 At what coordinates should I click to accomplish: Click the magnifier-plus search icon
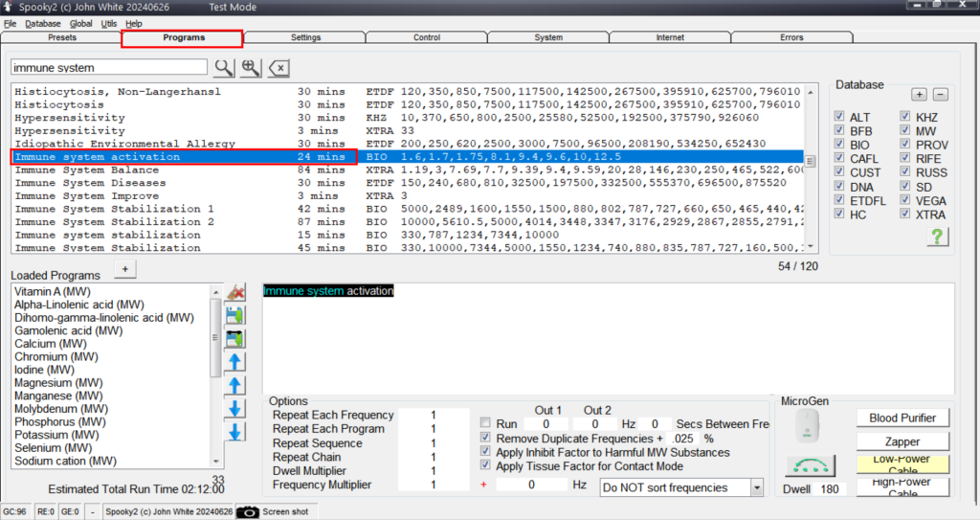(x=251, y=67)
